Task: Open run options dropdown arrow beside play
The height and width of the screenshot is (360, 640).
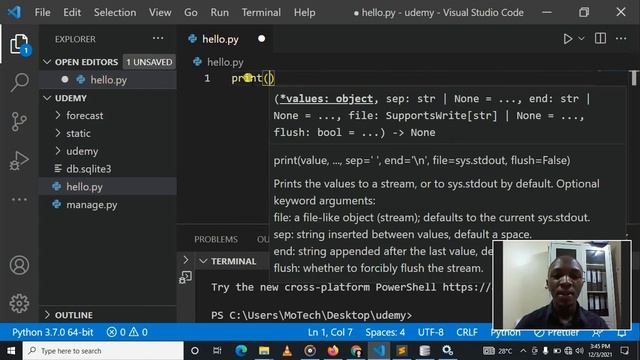Action: coord(581,38)
